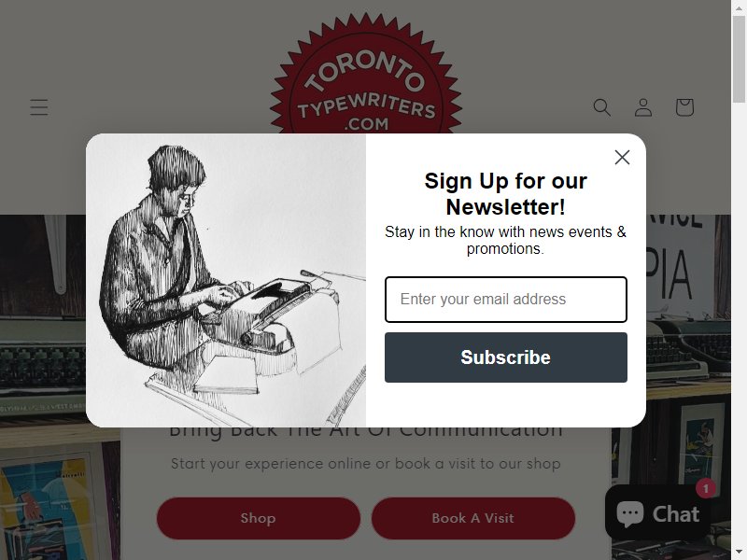The height and width of the screenshot is (560, 747).
Task: Select the Book A Visit button
Action: pyautogui.click(x=473, y=518)
